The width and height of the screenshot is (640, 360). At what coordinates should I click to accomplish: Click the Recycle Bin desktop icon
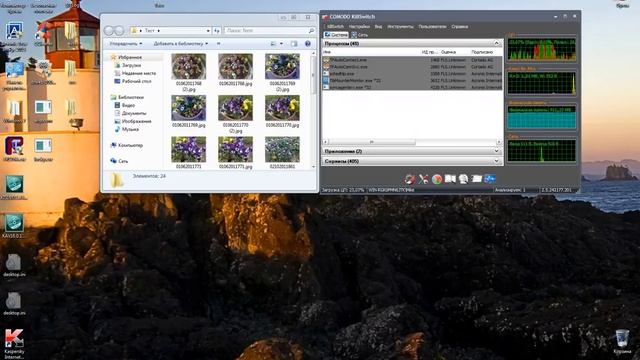pyautogui.click(x=622, y=342)
